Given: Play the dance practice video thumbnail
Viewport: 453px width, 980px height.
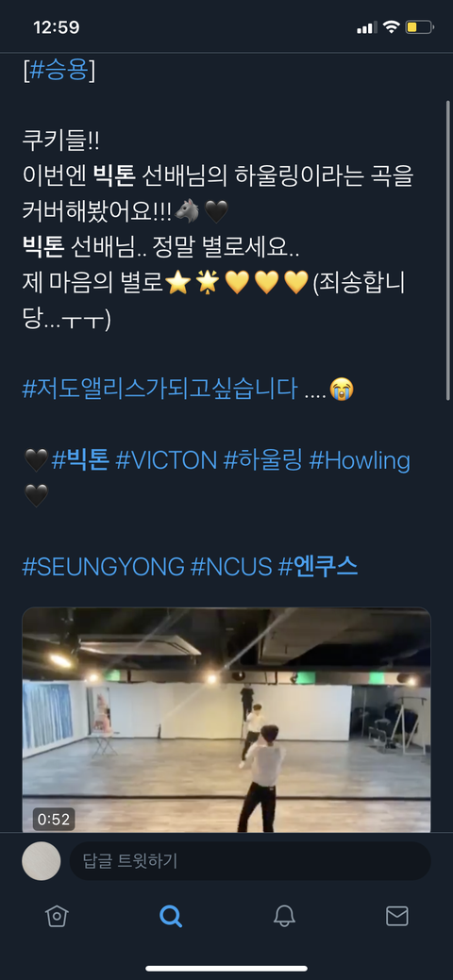Looking at the screenshot, I should click(x=226, y=720).
